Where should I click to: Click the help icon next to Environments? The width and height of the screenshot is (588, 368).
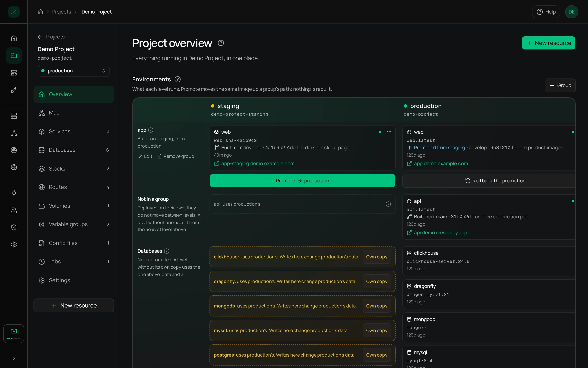coord(178,79)
